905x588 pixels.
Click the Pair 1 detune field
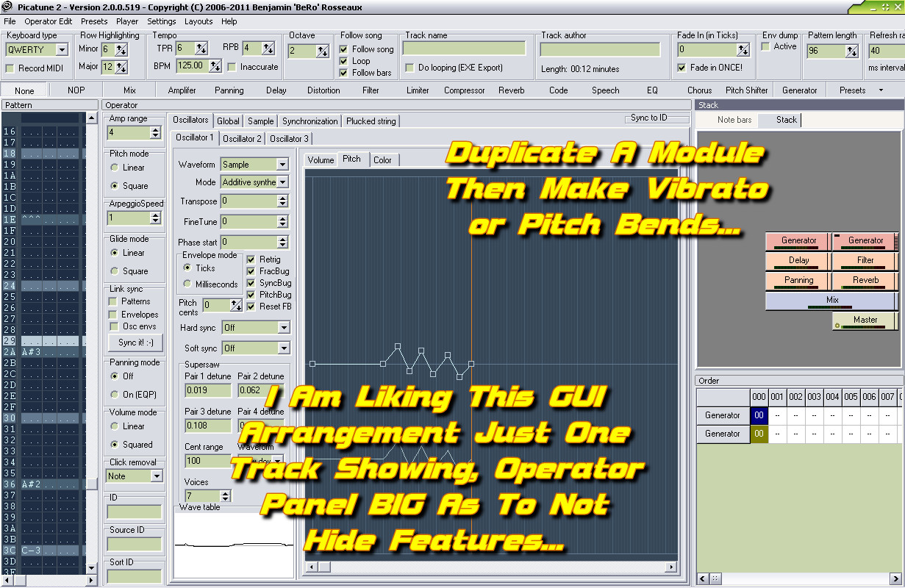tap(208, 390)
